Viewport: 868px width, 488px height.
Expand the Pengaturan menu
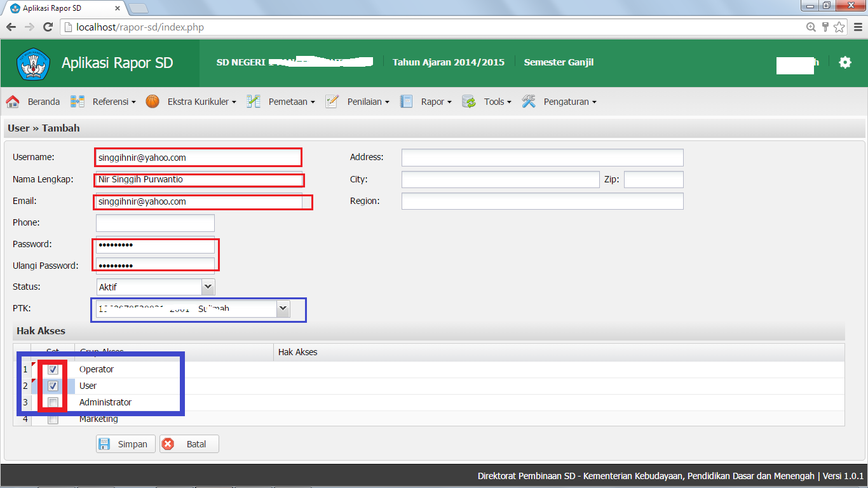[570, 102]
